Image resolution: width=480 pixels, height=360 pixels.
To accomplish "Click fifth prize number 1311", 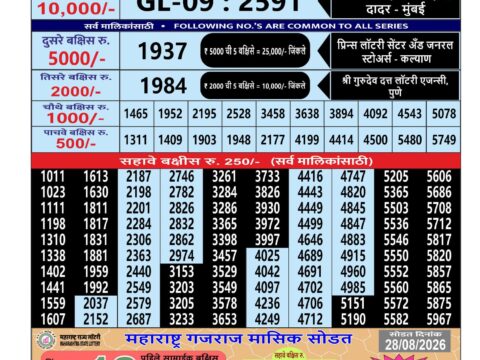I will tap(135, 139).
